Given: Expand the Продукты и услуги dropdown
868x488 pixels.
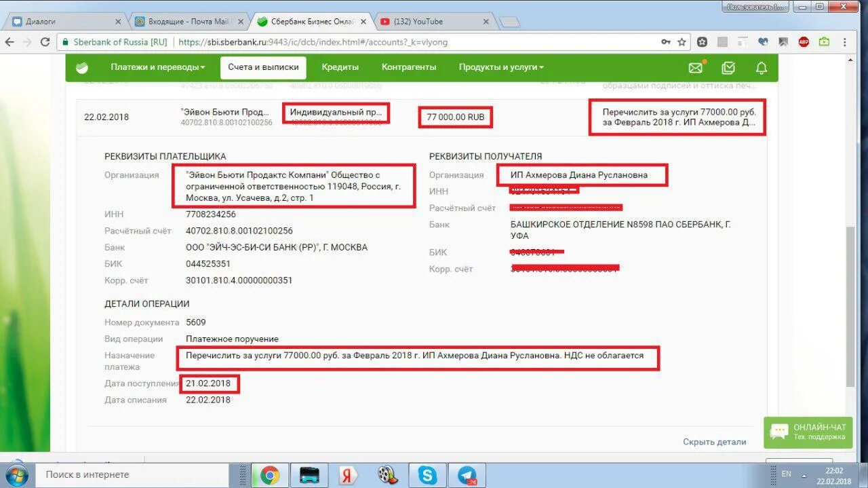Looking at the screenshot, I should [x=501, y=67].
